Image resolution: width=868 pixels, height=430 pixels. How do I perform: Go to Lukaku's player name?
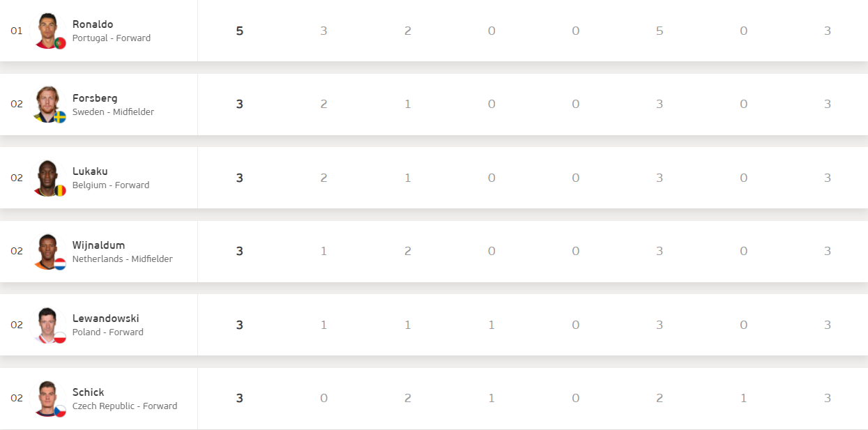[x=90, y=171]
